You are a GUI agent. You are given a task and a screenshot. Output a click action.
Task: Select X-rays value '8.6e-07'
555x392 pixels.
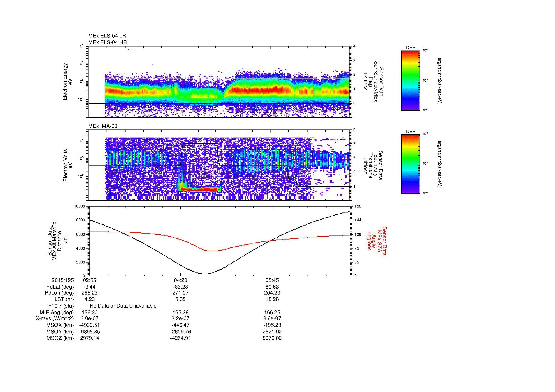coord(272,318)
